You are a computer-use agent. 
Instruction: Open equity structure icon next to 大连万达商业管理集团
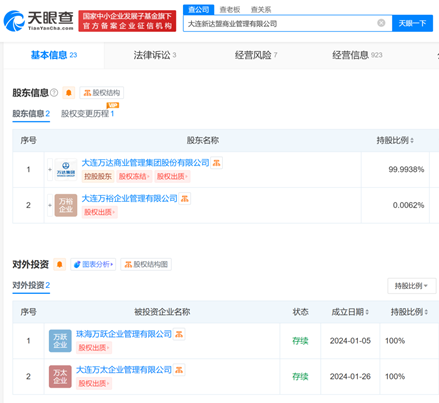click(x=216, y=163)
